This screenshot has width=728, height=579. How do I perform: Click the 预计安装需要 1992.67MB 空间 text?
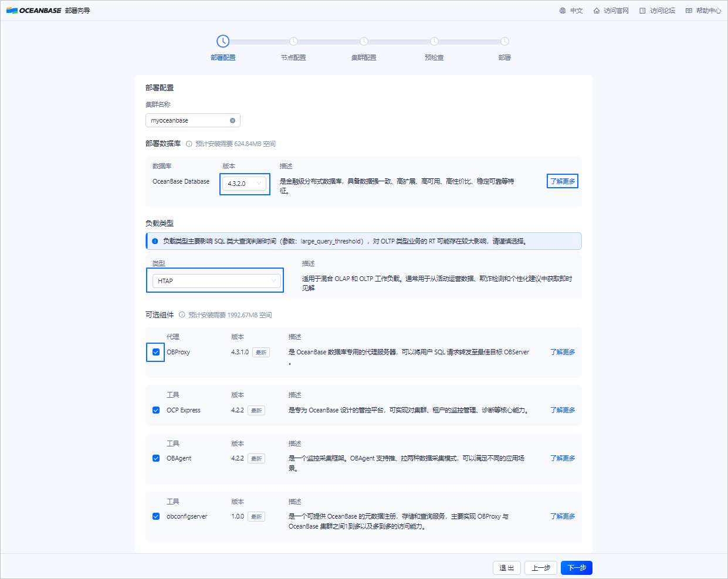pyautogui.click(x=230, y=315)
